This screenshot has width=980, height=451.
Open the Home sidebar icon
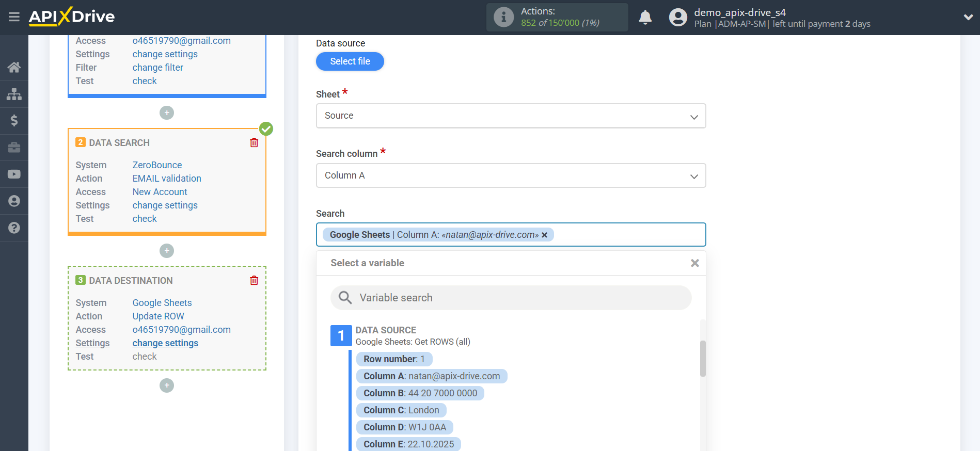pyautogui.click(x=14, y=67)
